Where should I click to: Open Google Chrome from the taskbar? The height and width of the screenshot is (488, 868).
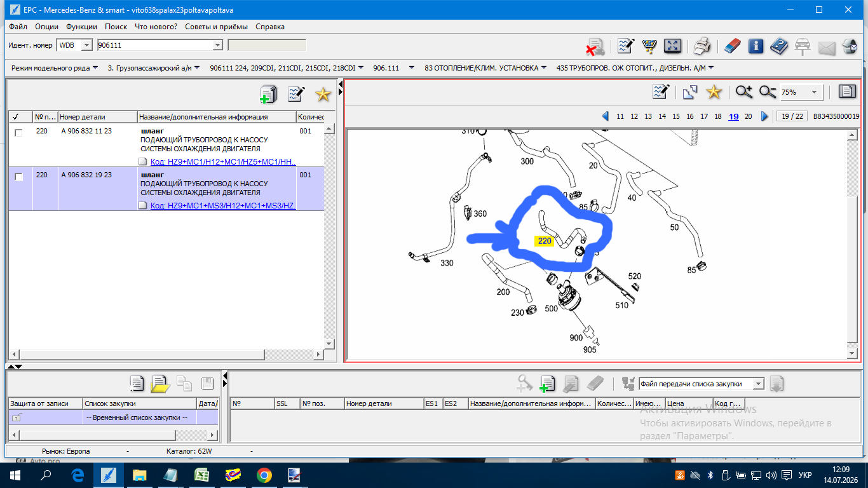pyautogui.click(x=264, y=475)
